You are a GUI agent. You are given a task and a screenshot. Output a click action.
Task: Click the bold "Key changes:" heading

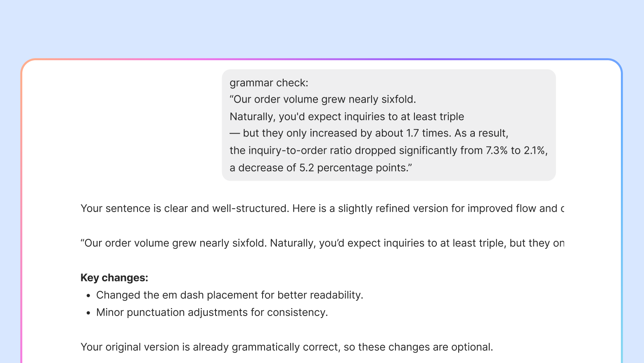click(114, 278)
